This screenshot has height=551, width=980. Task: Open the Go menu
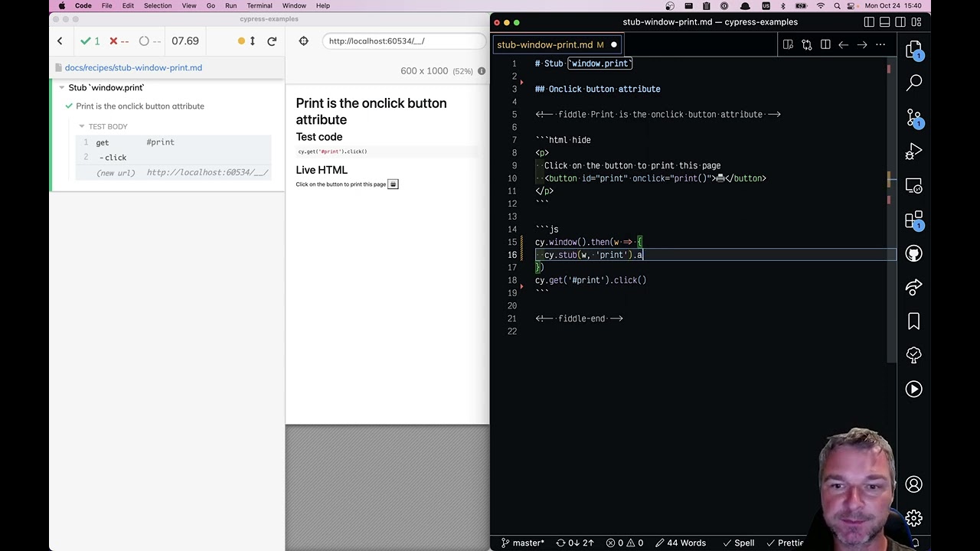[x=211, y=5]
